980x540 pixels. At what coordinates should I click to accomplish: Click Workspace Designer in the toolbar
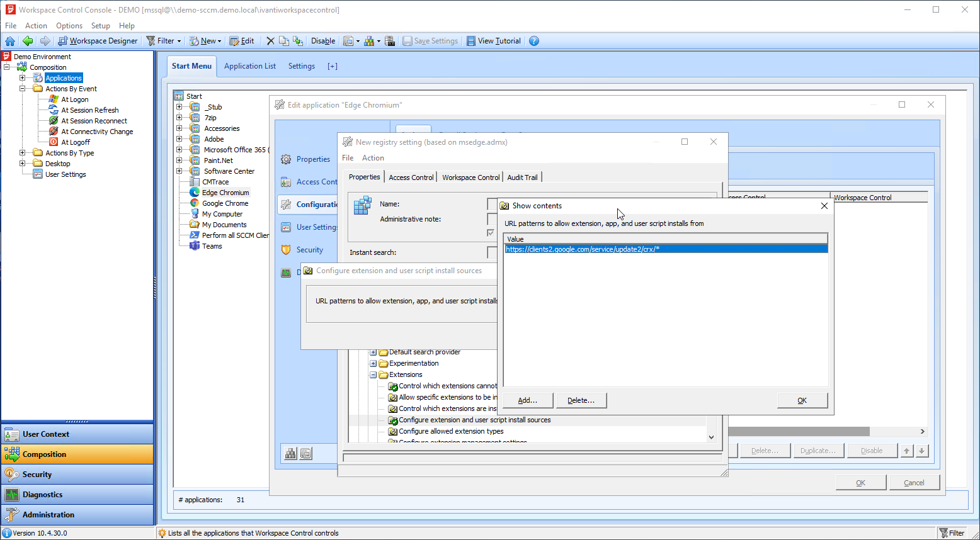coord(98,41)
